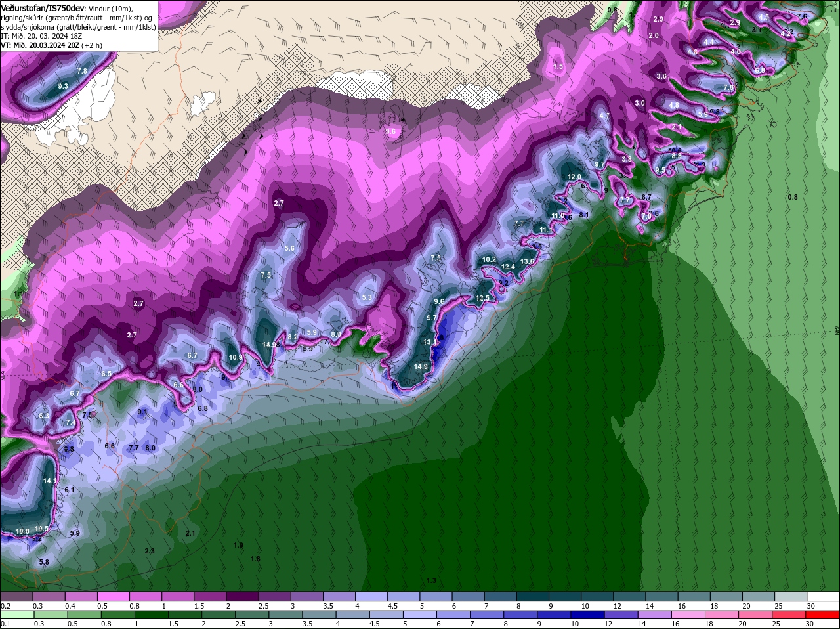Click the 10.2 value on the map
This screenshot has height=629, width=840.
pyautogui.click(x=489, y=260)
